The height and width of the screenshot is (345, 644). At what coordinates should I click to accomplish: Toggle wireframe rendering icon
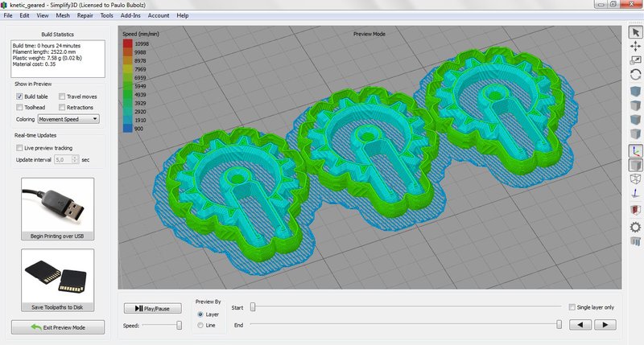coord(635,179)
